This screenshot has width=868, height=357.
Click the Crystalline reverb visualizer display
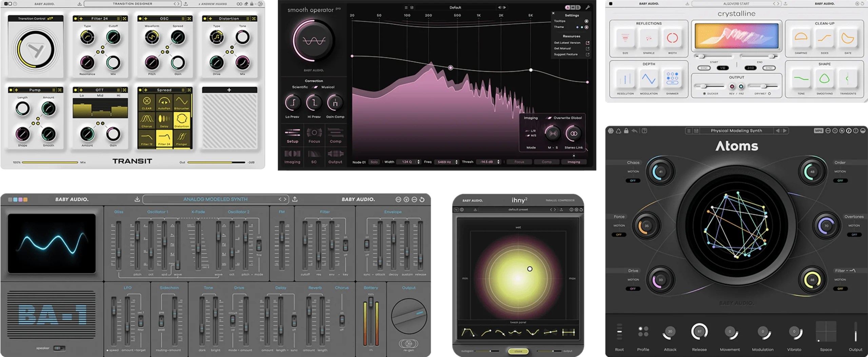pyautogui.click(x=736, y=36)
